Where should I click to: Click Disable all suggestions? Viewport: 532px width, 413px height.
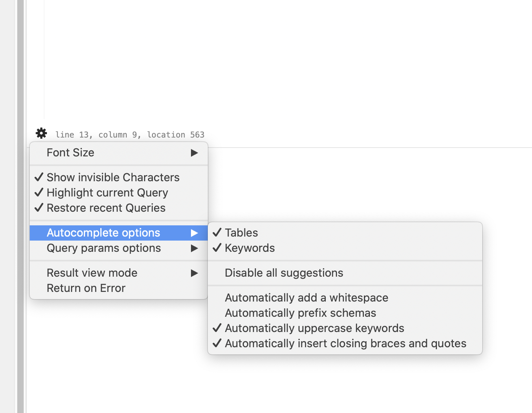click(x=284, y=273)
